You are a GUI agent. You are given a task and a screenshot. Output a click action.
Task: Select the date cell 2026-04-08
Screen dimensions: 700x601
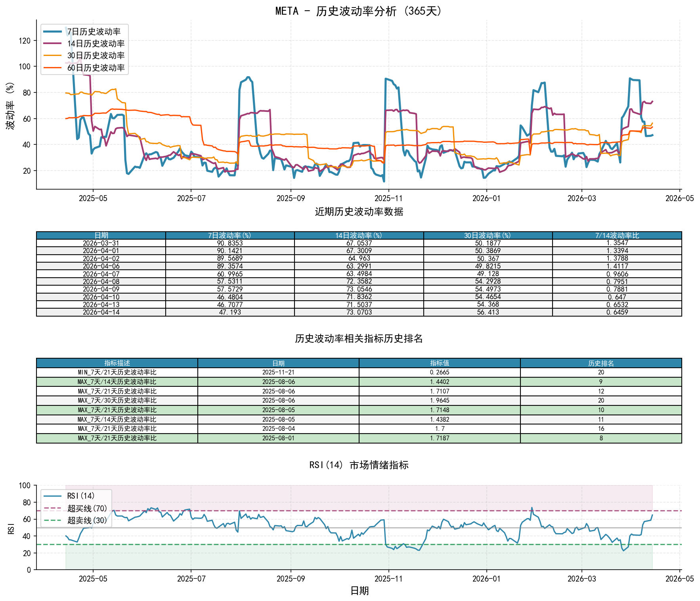click(101, 282)
